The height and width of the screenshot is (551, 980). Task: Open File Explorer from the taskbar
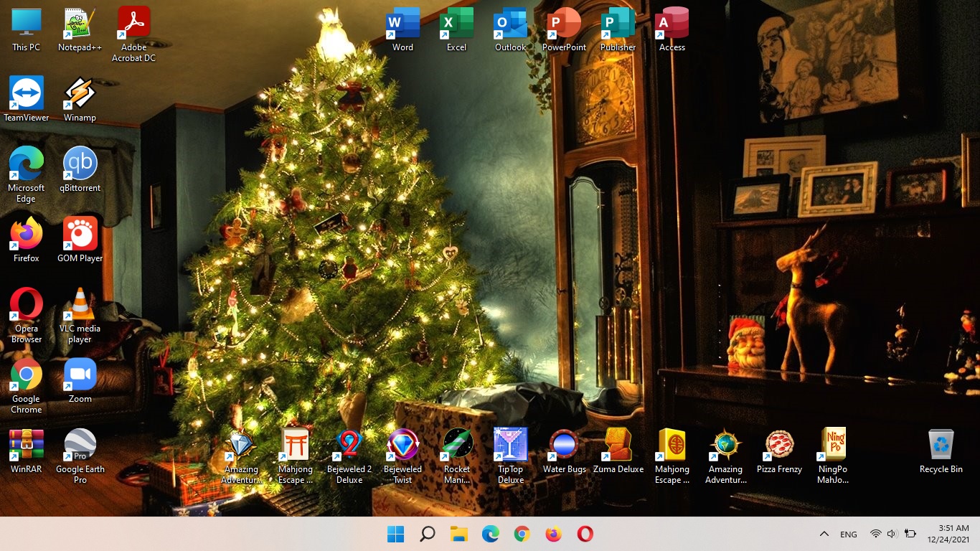tap(459, 534)
